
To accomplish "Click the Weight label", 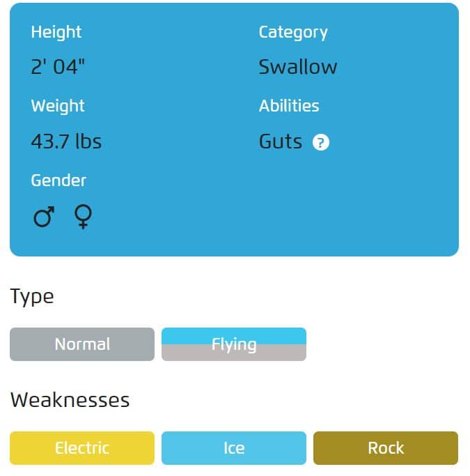I will 58,106.
